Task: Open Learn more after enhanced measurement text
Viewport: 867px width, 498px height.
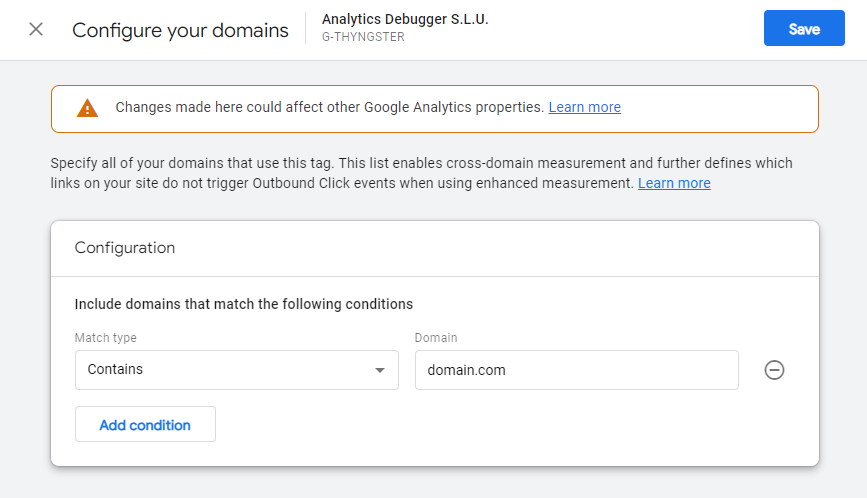Action: point(674,183)
